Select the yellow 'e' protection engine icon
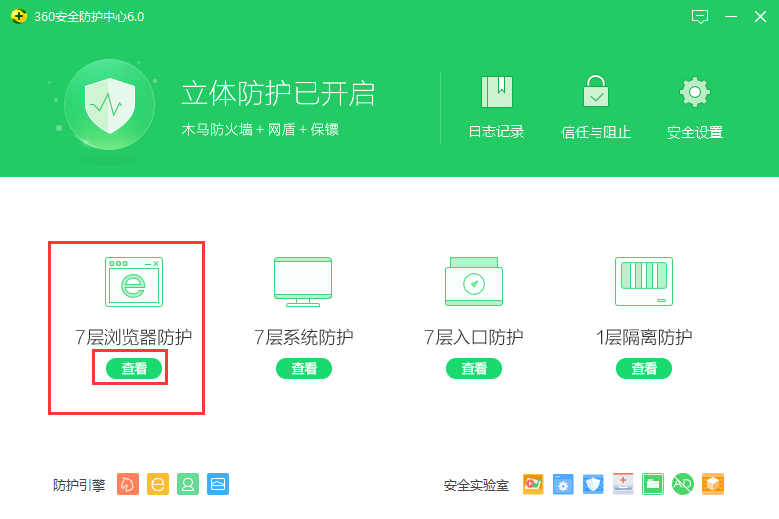The height and width of the screenshot is (519, 779). (x=158, y=485)
